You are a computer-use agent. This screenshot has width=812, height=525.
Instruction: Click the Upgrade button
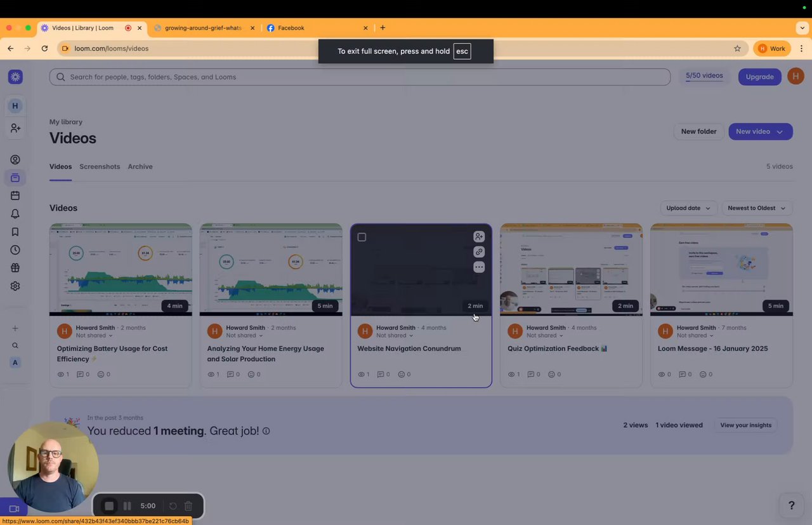coord(759,77)
